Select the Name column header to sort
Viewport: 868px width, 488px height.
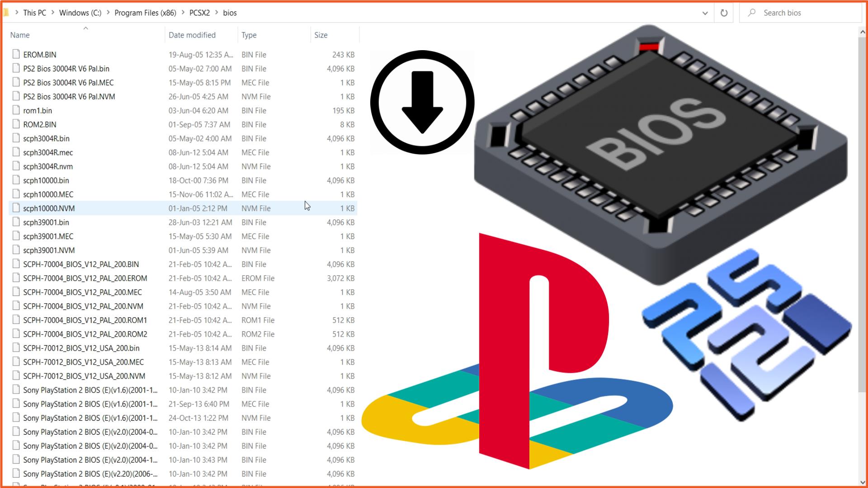click(20, 34)
